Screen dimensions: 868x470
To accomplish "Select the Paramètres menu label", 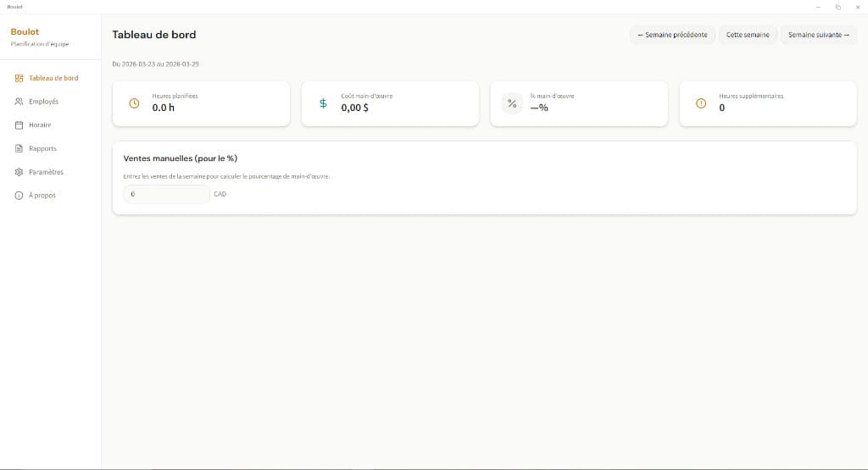I will pyautogui.click(x=46, y=172).
